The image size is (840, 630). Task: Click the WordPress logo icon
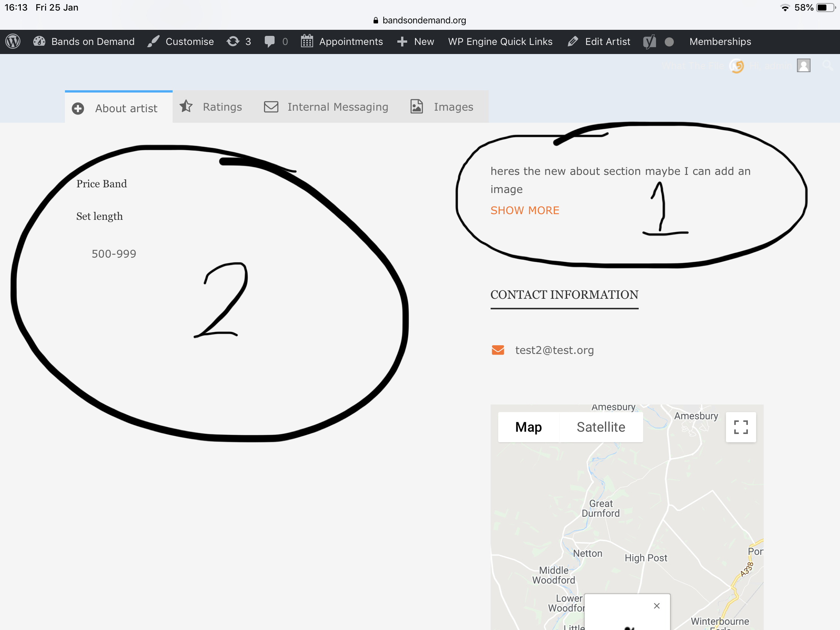point(12,42)
